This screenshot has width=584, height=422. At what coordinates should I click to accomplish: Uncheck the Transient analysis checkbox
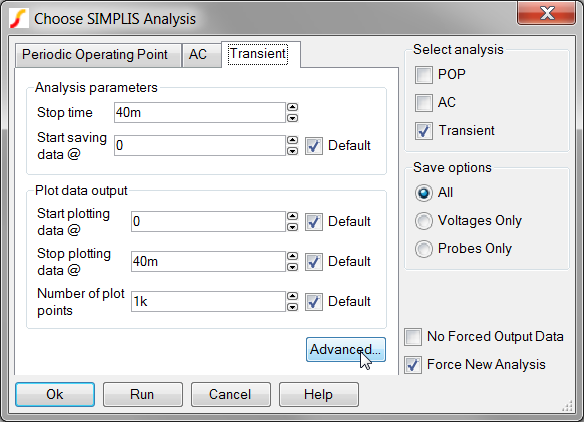424,131
